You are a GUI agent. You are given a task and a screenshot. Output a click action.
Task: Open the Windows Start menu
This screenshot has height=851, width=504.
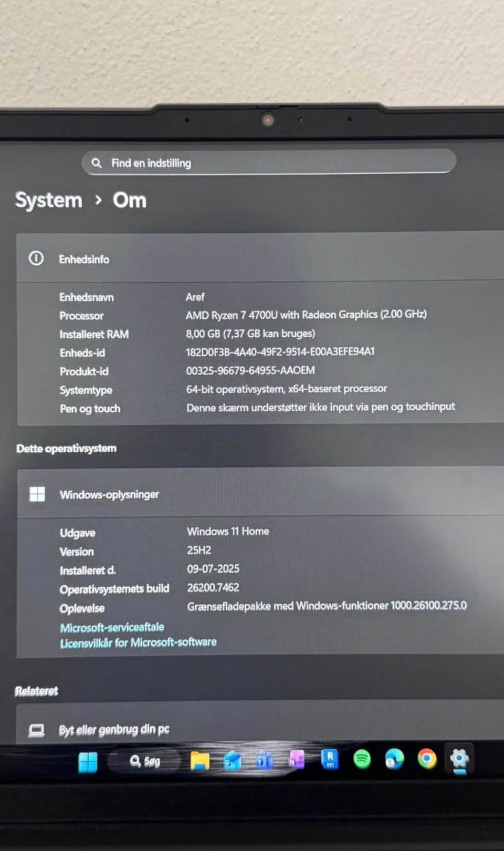[88, 762]
